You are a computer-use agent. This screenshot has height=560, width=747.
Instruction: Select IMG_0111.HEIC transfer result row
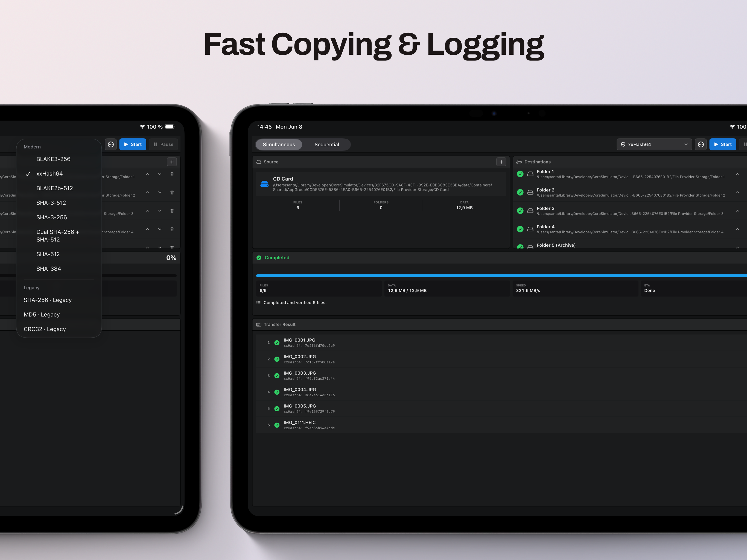coord(501,425)
